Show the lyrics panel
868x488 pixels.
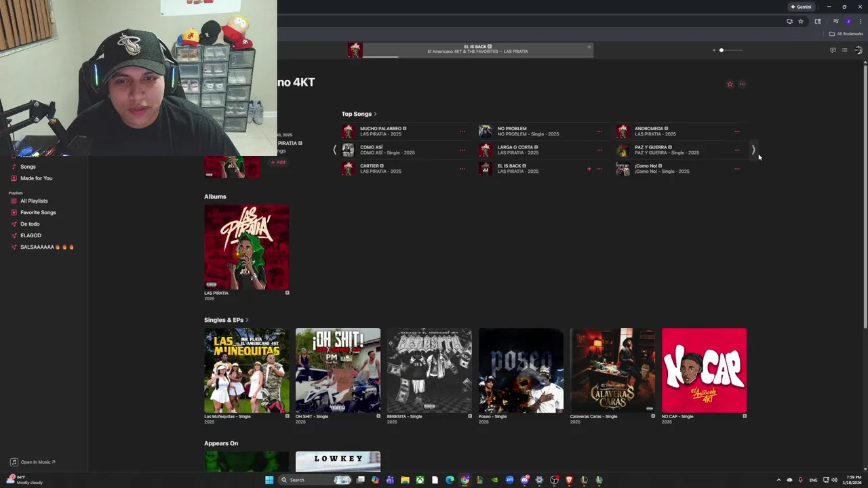click(833, 50)
